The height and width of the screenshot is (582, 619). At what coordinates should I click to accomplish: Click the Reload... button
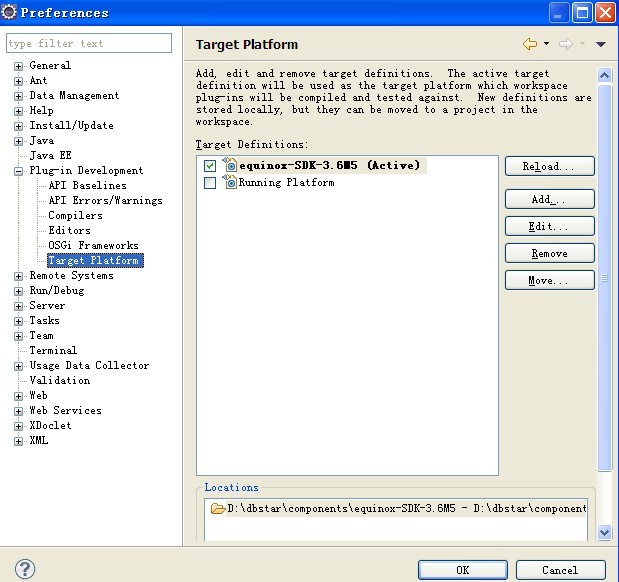550,166
